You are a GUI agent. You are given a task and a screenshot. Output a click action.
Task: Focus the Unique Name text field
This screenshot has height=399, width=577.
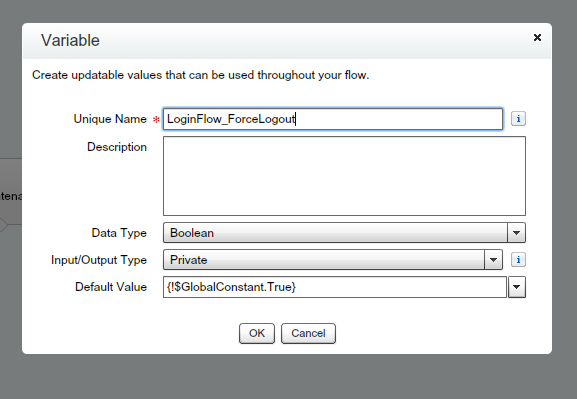[x=333, y=119]
